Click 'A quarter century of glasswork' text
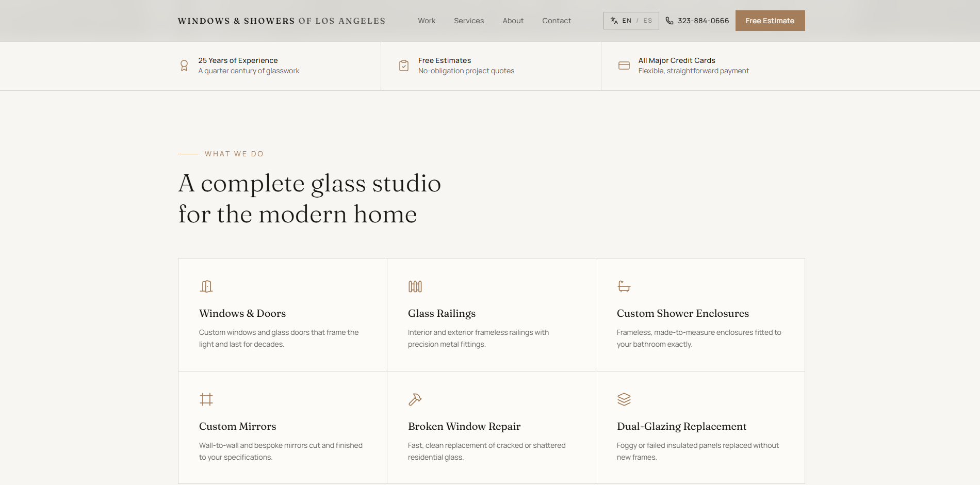Screen dimensions: 980x485 (x=249, y=71)
